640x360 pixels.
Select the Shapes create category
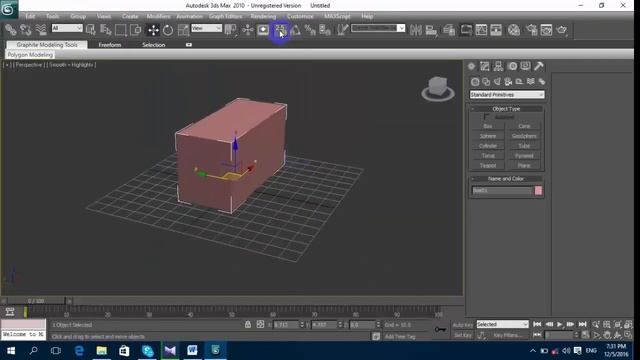tap(486, 82)
